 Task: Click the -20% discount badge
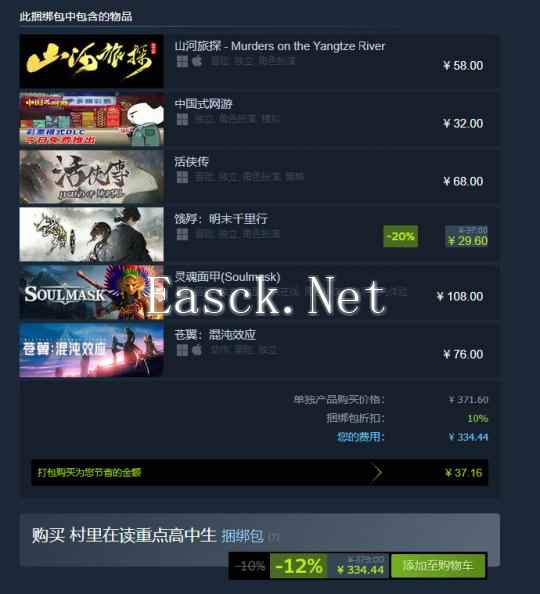401,236
